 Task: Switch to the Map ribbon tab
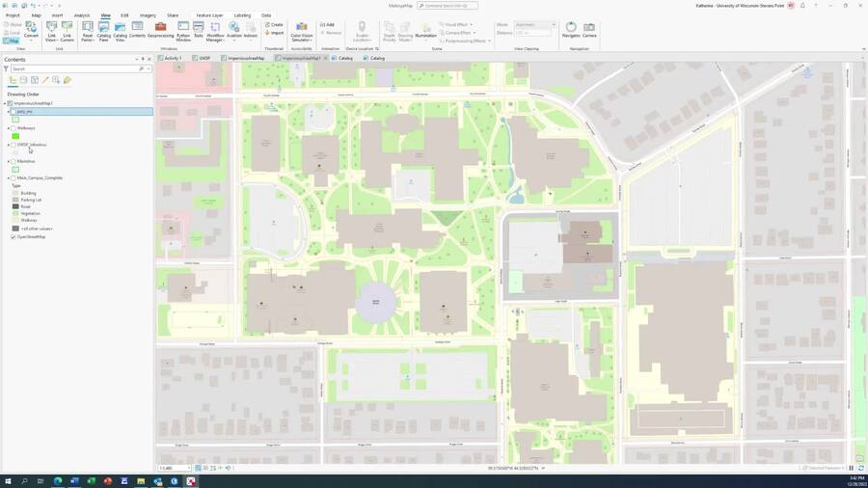point(36,15)
